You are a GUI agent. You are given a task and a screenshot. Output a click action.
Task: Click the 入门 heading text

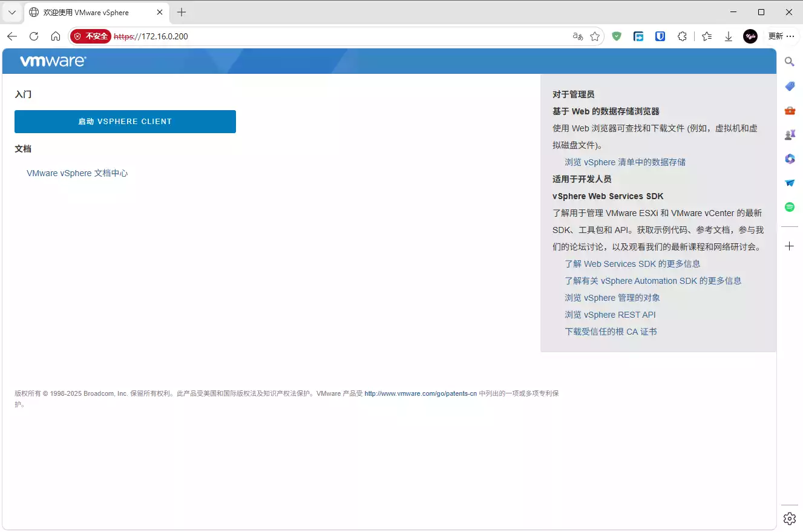point(23,94)
